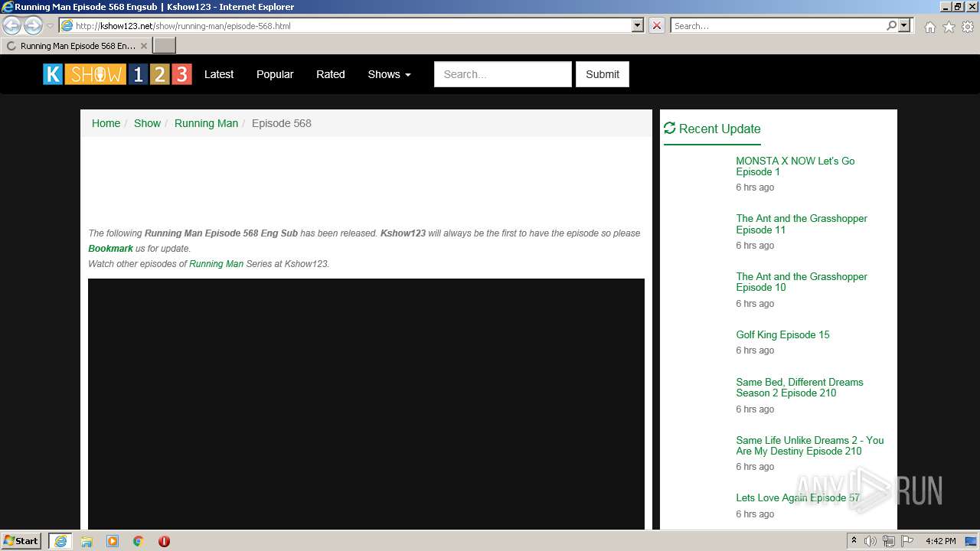Expand the Shows dropdown menu
980x551 pixels.
point(389,74)
